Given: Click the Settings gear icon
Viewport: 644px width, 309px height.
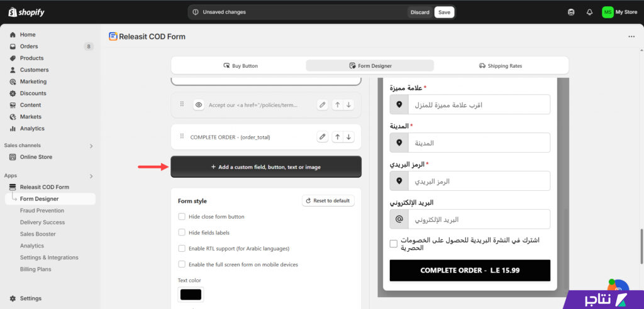Looking at the screenshot, I should [x=13, y=298].
